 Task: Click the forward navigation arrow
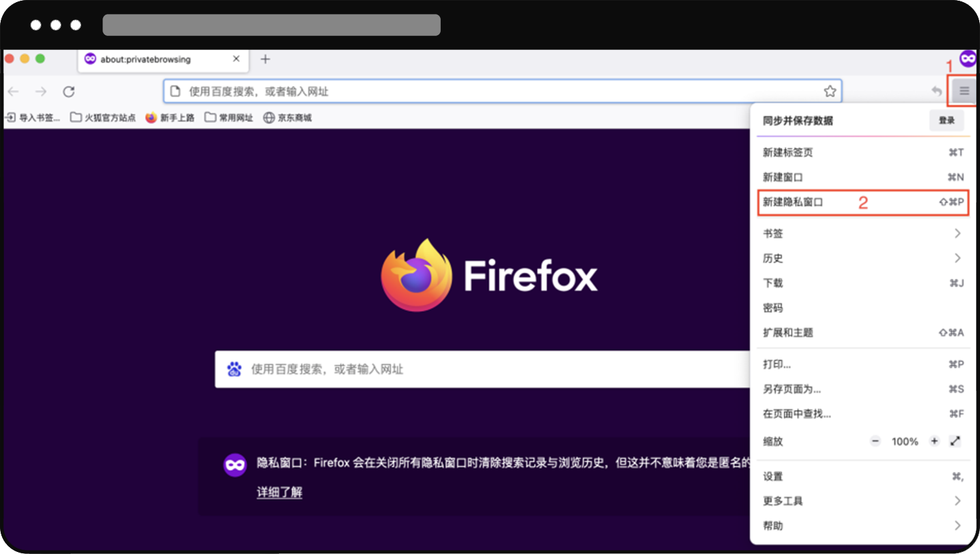coord(41,91)
